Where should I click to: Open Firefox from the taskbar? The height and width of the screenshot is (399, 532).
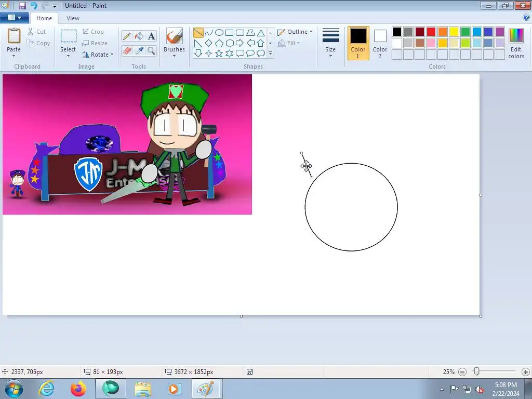pos(78,389)
